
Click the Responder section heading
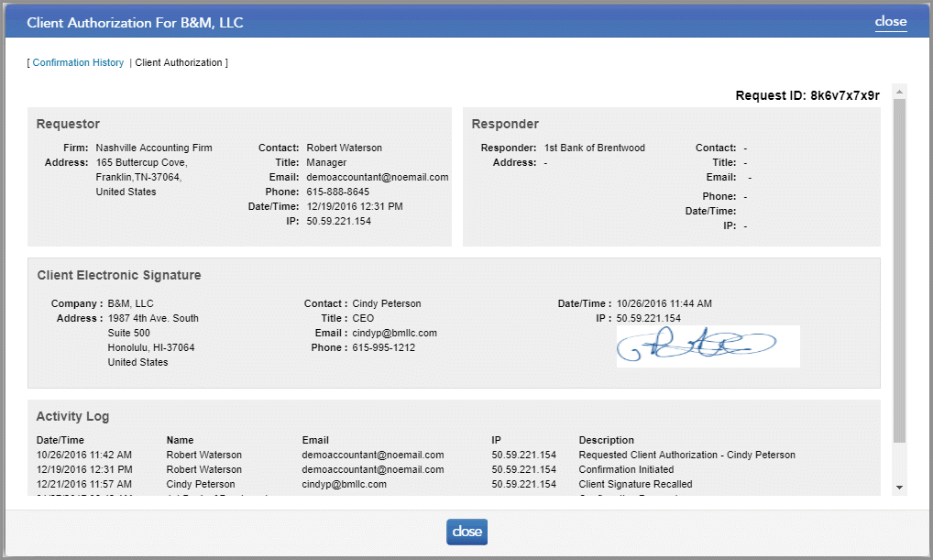[x=505, y=124]
